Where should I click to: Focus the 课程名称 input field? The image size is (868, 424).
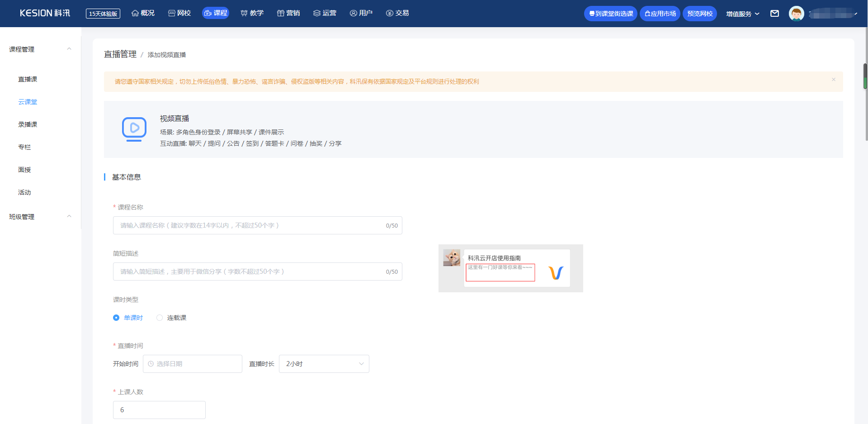[249, 225]
